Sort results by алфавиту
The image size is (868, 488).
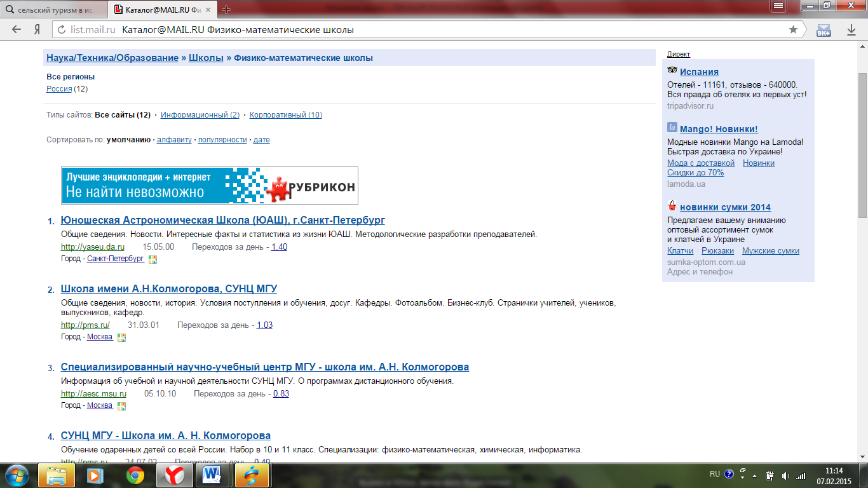(x=174, y=140)
